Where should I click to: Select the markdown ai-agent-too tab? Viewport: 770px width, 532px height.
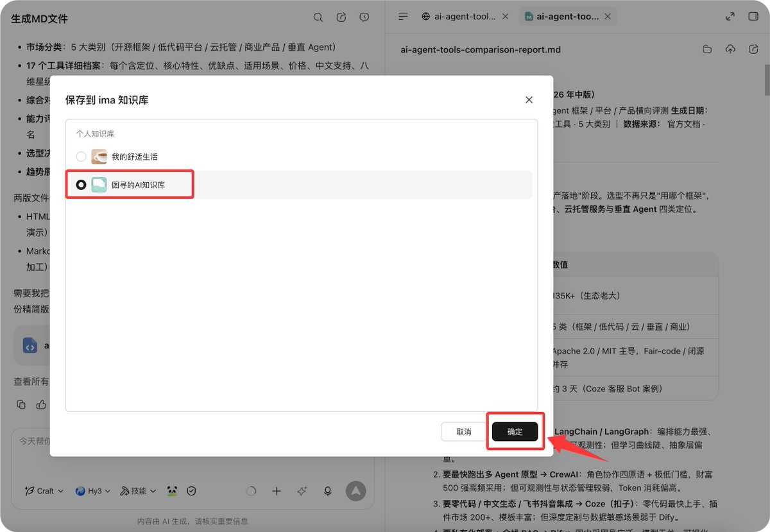(568, 17)
